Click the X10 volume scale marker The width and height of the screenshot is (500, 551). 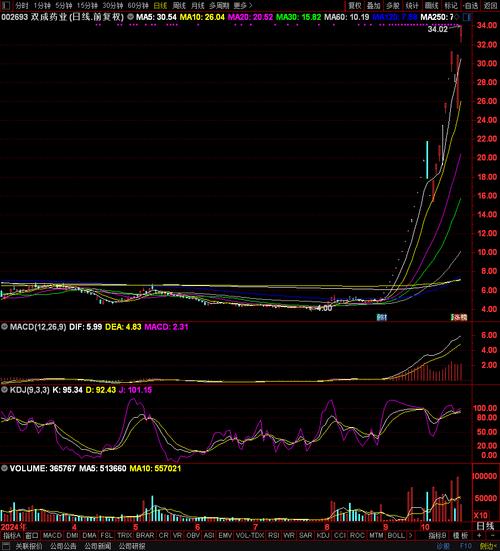[x=480, y=515]
